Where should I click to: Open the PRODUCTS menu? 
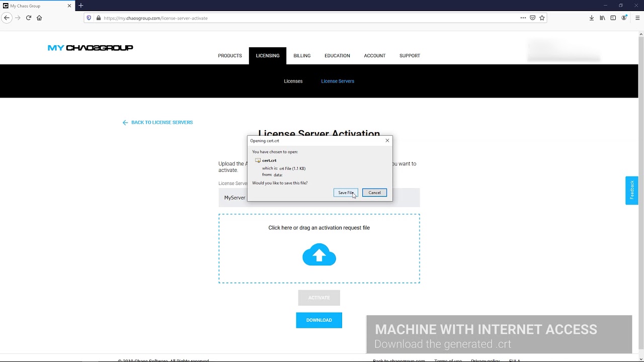pyautogui.click(x=230, y=56)
